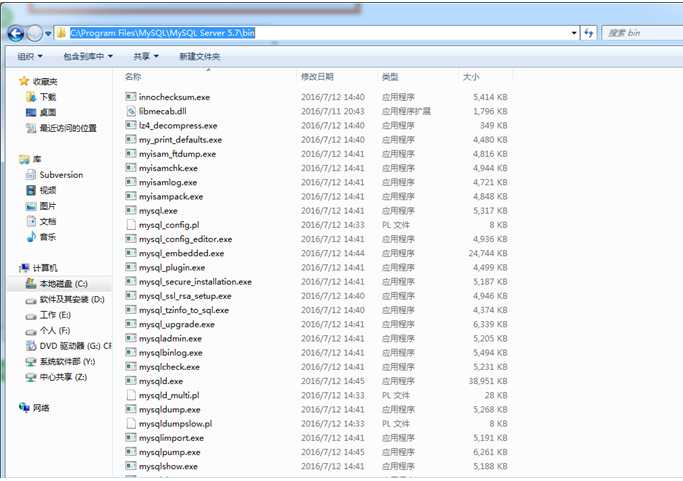The image size is (683, 481).
Task: Select the libmecab.dll file icon
Action: point(131,111)
